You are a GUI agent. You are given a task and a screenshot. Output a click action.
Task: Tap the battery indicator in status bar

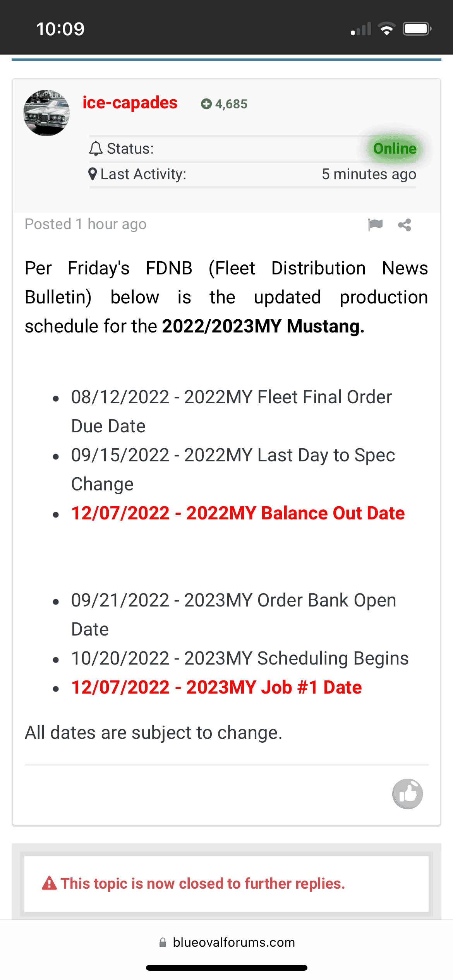click(x=417, y=29)
